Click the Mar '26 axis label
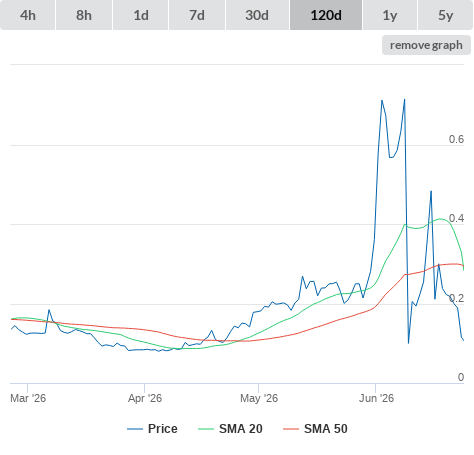 point(28,398)
